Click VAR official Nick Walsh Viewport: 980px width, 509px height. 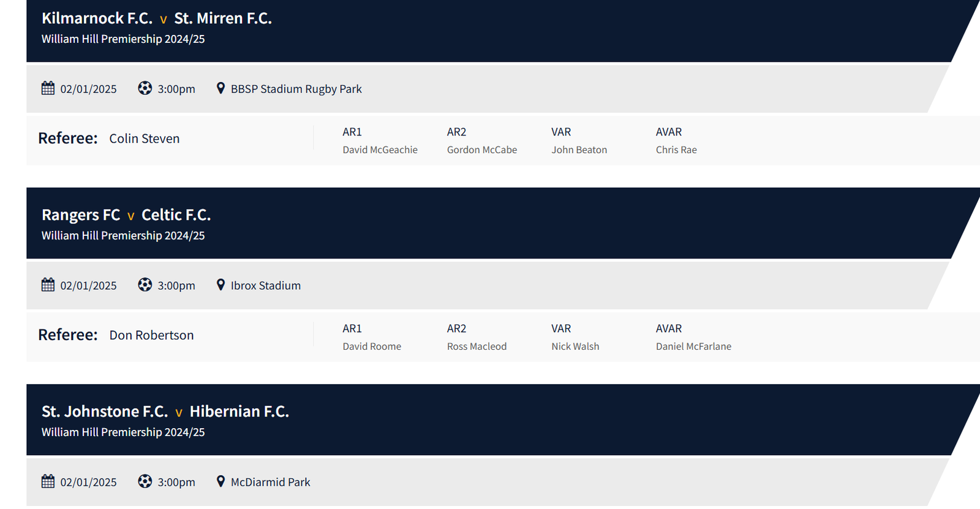point(575,346)
